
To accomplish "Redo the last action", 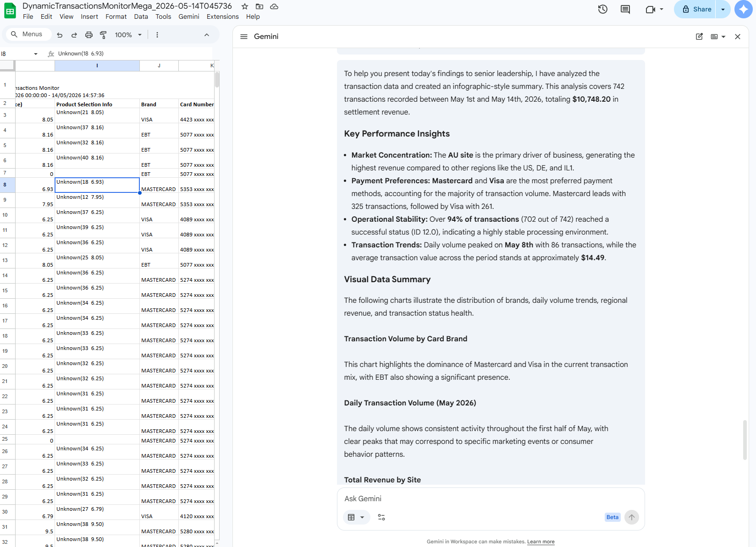I will 74,35.
